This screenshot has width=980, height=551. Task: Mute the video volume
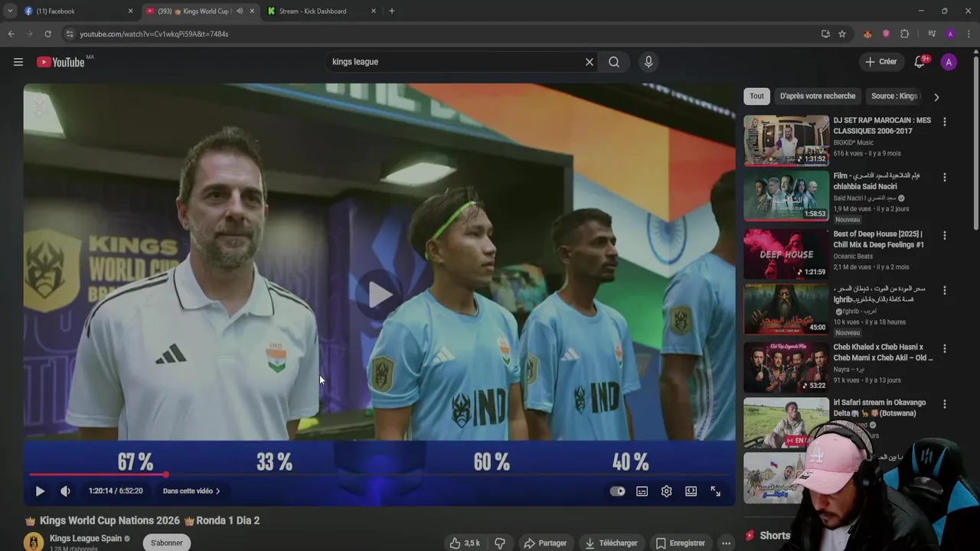65,491
